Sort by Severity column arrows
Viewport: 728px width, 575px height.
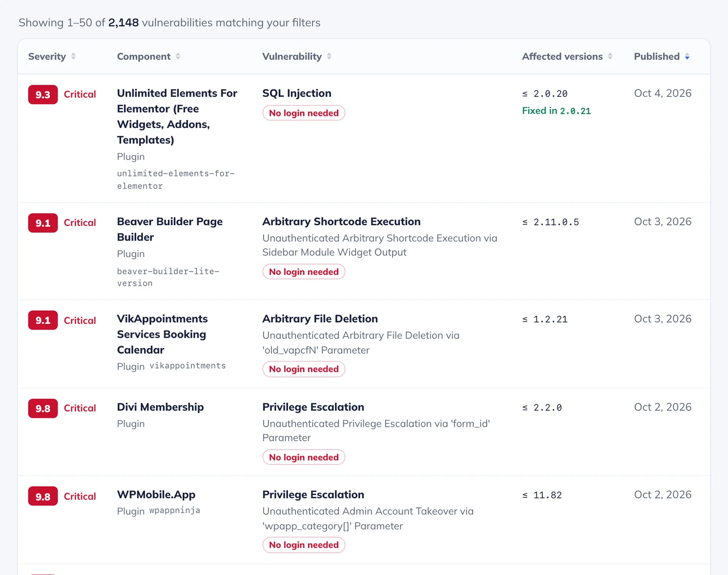[73, 56]
